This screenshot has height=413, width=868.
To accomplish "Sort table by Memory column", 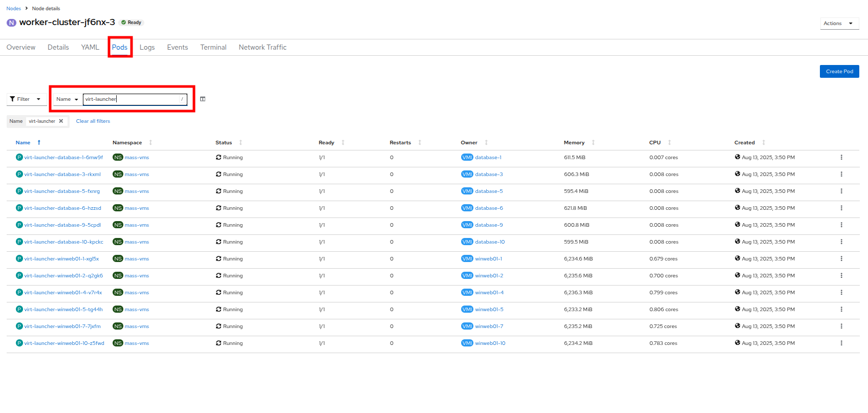I will [x=579, y=143].
